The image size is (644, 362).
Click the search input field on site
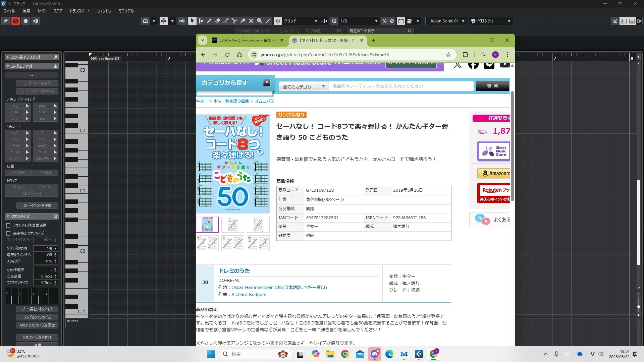(x=400, y=86)
